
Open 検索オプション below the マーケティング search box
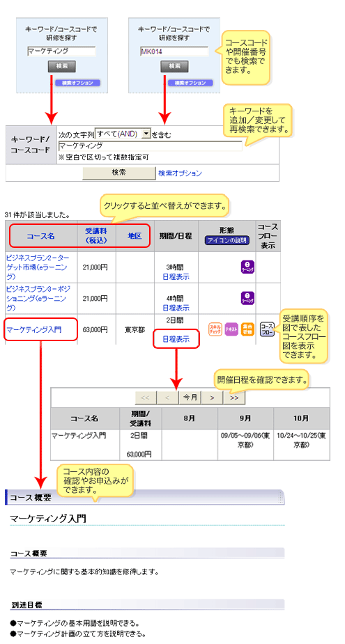point(78,83)
